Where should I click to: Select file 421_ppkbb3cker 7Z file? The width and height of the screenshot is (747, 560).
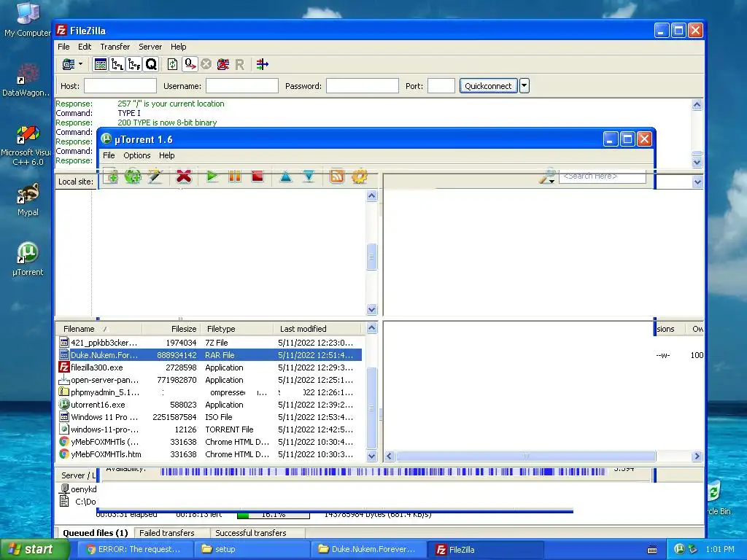point(209,343)
